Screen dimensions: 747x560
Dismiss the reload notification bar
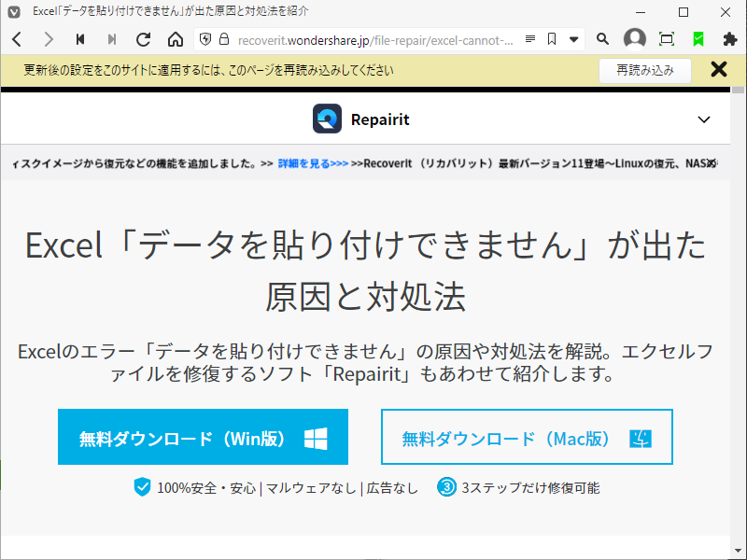[718, 69]
